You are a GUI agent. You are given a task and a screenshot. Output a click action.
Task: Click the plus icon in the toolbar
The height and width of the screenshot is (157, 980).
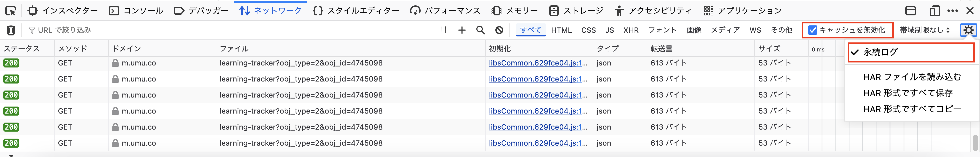461,30
